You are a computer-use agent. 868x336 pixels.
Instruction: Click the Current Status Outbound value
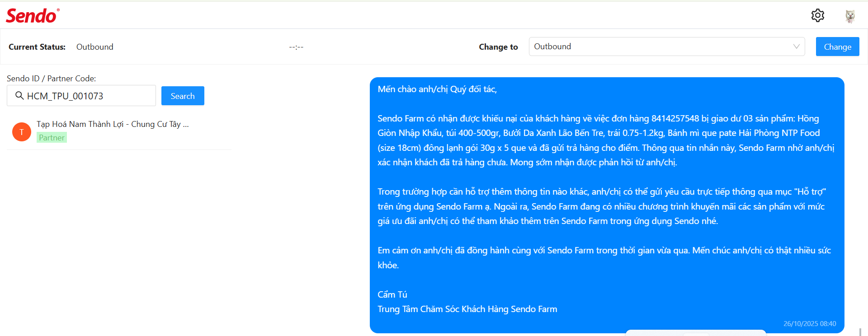click(x=95, y=47)
